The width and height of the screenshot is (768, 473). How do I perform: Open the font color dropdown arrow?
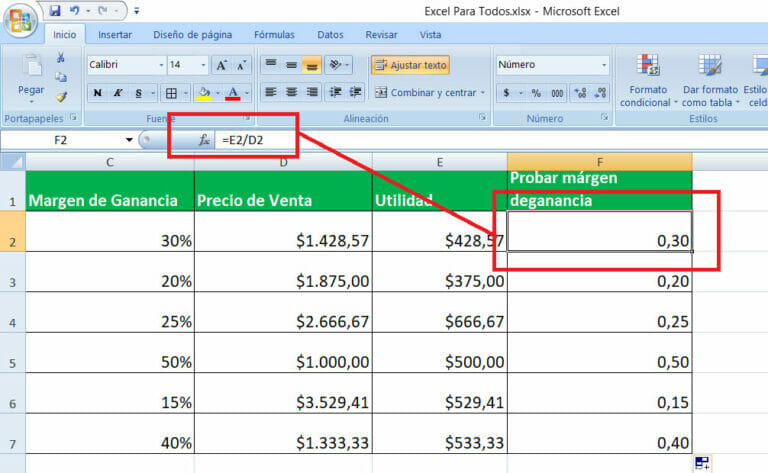[247, 93]
